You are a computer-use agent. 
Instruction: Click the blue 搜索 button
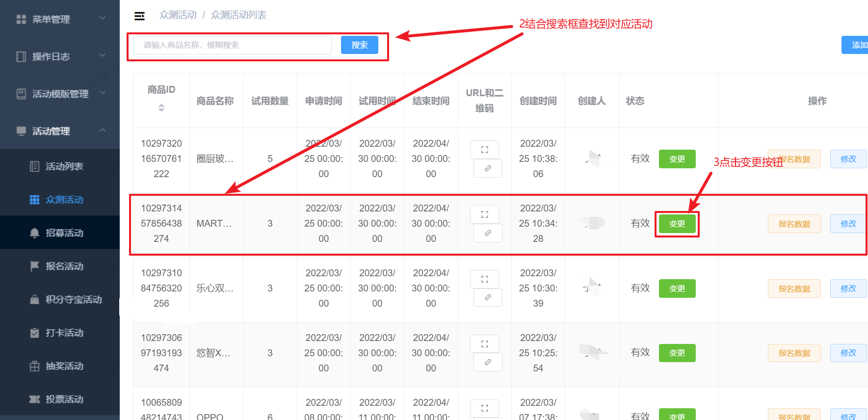[360, 45]
